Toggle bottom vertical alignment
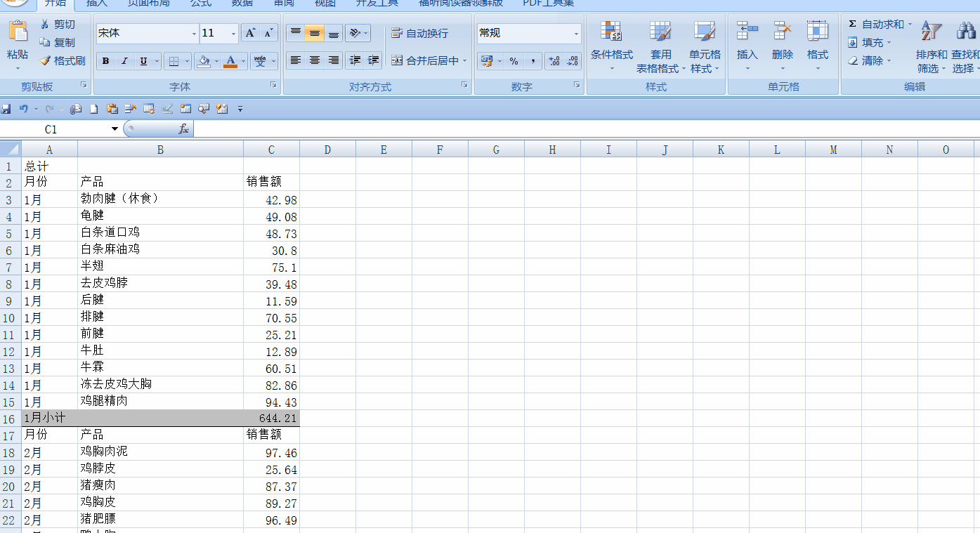The width and height of the screenshot is (980, 533). pos(334,32)
